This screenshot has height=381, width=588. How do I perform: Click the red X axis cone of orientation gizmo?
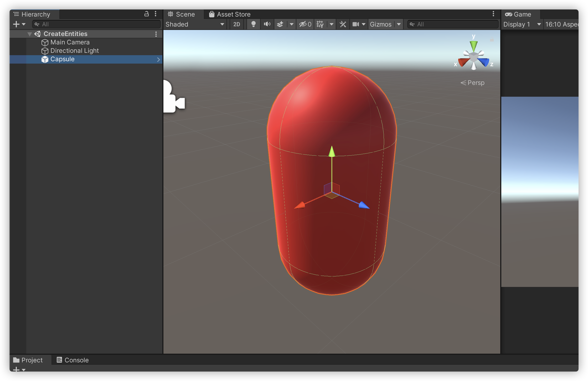(x=463, y=62)
